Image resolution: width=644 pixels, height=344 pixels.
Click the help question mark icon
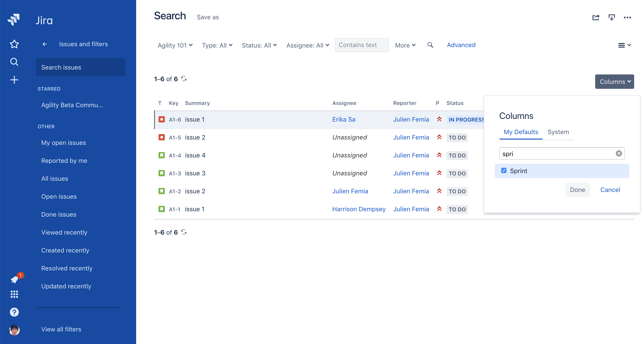point(14,312)
